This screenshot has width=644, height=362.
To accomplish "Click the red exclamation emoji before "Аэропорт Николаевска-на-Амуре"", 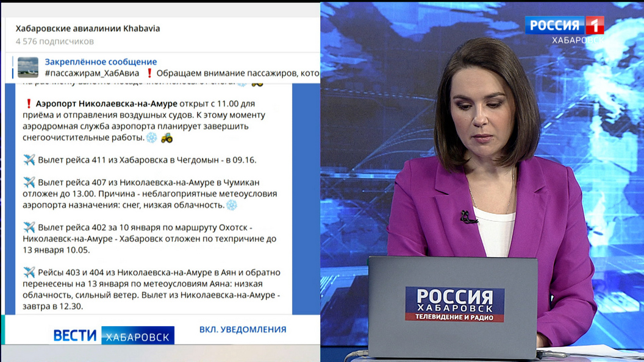I will point(29,104).
